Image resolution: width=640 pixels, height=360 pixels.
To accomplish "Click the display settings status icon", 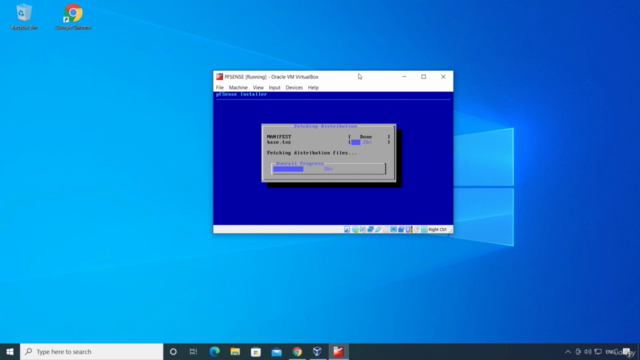I will (x=393, y=229).
